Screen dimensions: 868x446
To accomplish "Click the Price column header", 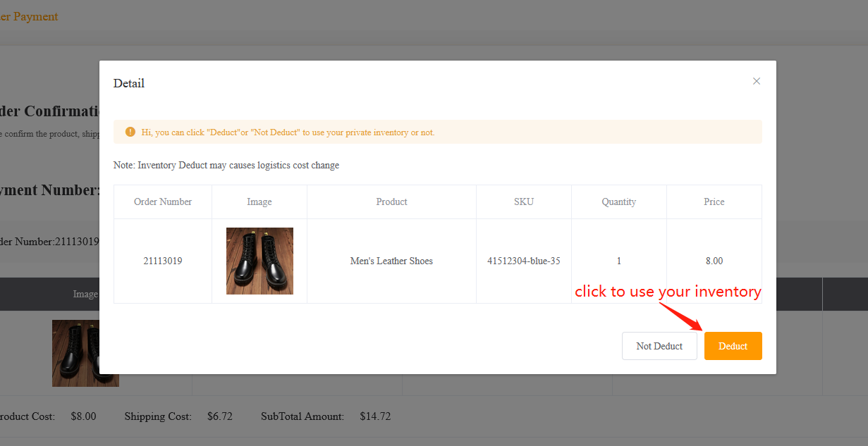I will (714, 202).
